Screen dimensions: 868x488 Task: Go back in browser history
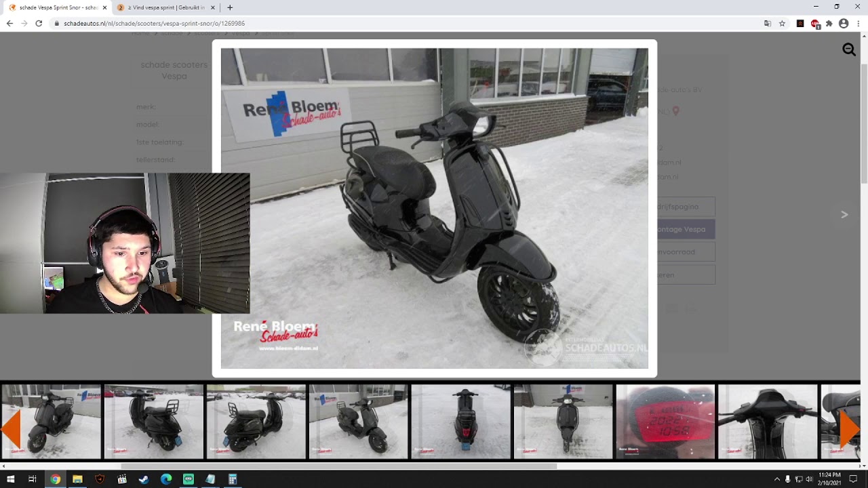click(9, 23)
